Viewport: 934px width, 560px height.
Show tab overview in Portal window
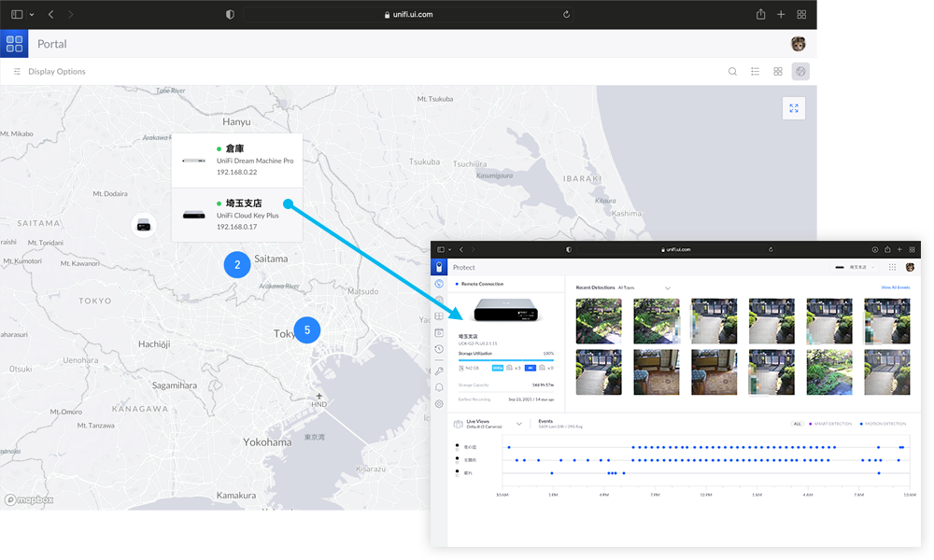(801, 14)
